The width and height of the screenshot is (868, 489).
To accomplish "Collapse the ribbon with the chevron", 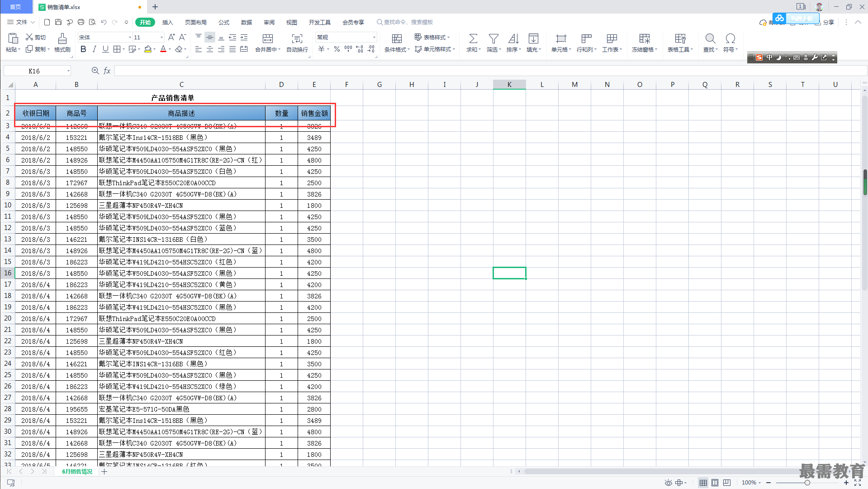I will [x=858, y=22].
